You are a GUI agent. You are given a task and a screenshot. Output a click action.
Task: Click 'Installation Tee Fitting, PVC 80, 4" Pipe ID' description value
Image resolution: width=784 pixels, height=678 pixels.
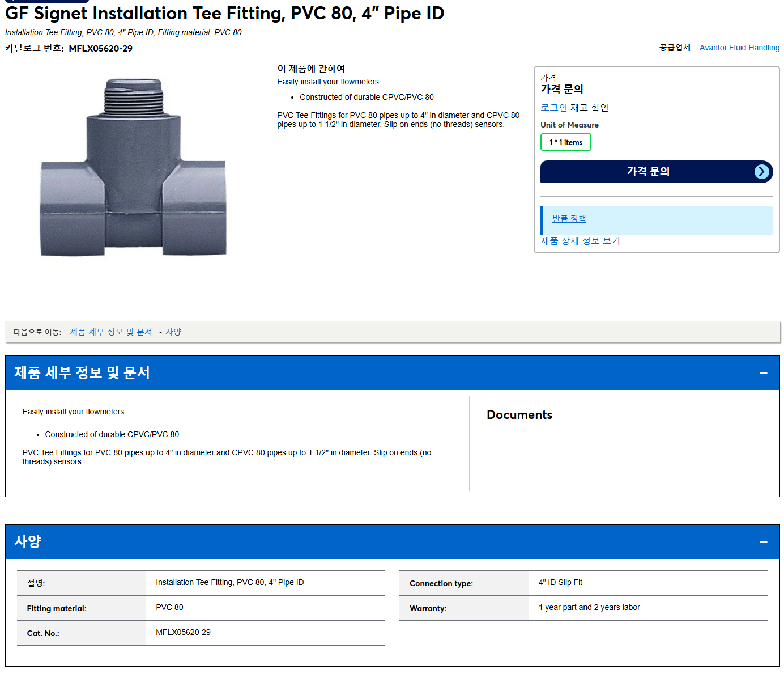point(229,583)
